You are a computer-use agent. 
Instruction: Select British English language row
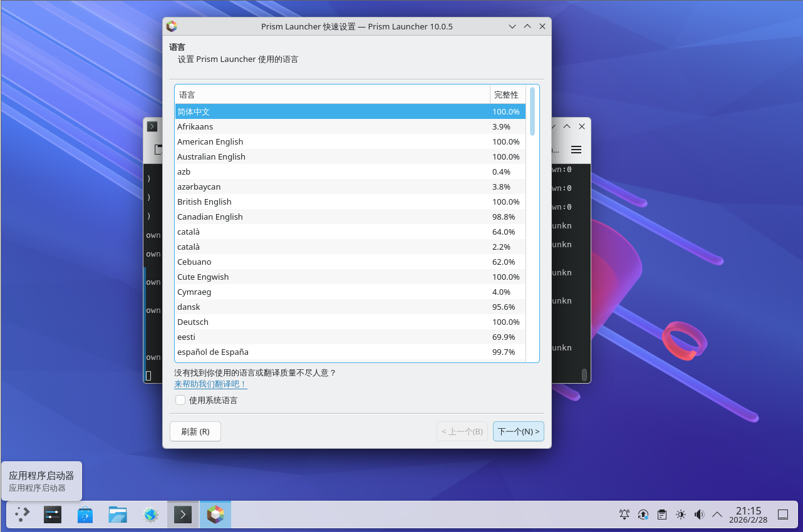pyautogui.click(x=350, y=202)
